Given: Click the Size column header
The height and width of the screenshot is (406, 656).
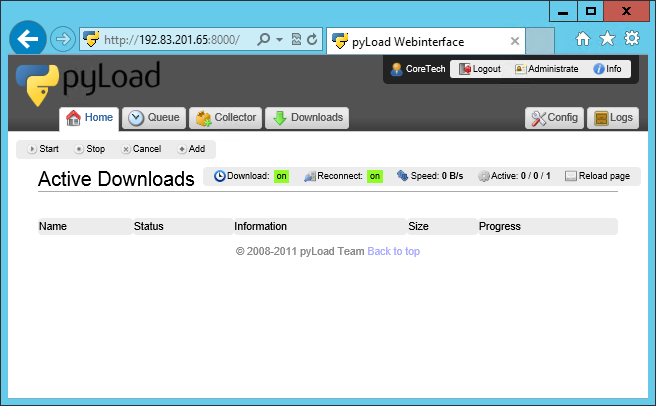Looking at the screenshot, I should tap(442, 226).
